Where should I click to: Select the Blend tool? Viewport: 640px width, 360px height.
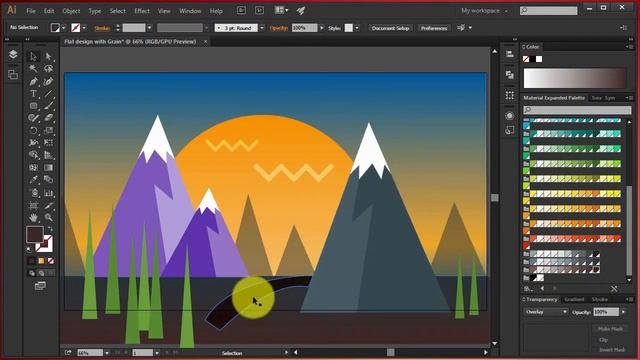click(49, 180)
